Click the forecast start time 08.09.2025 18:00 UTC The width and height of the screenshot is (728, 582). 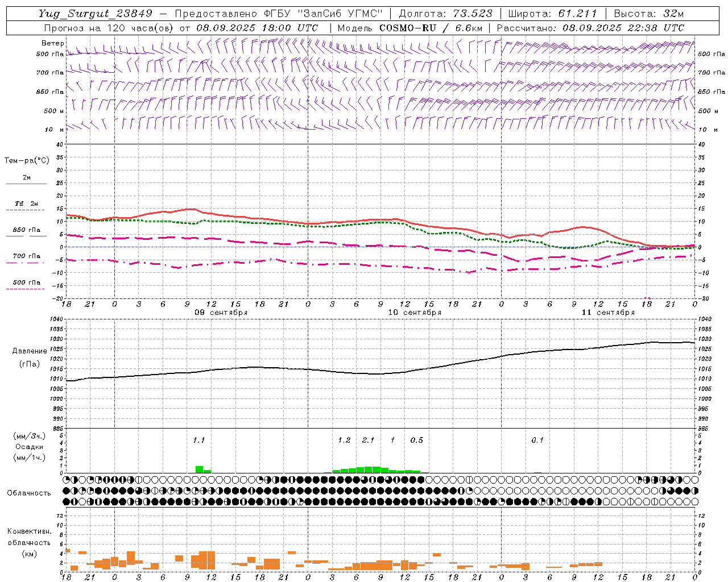(257, 28)
